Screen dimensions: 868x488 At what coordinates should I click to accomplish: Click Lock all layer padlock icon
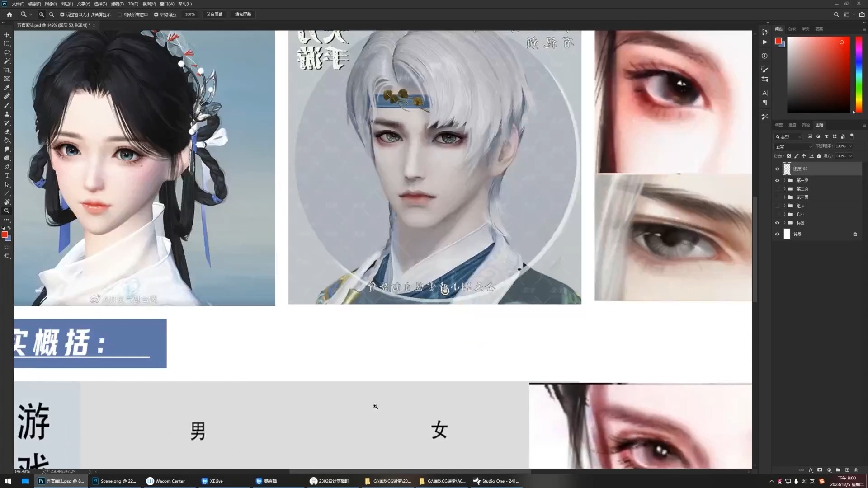819,156
